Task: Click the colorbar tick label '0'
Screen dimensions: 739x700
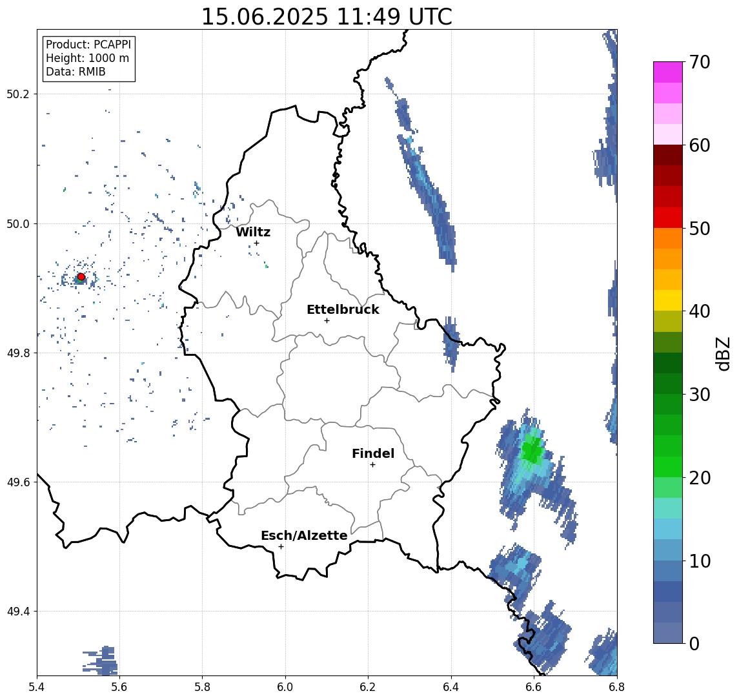Action: click(x=694, y=643)
